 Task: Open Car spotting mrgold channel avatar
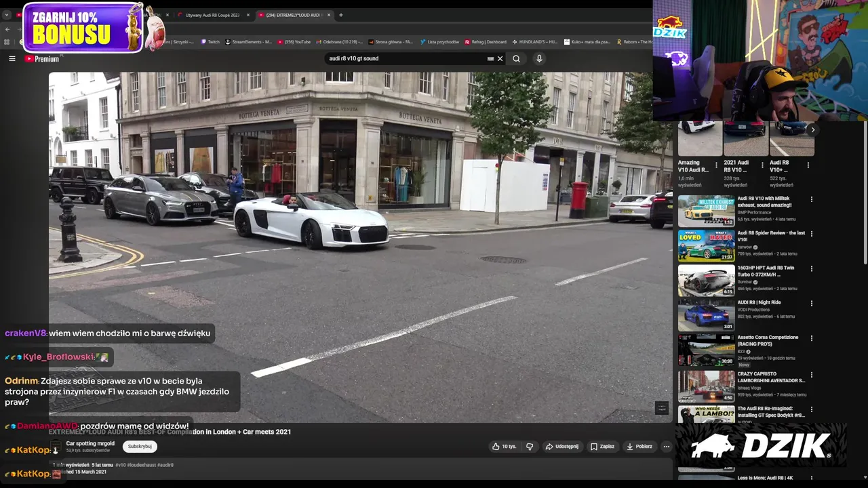point(56,447)
